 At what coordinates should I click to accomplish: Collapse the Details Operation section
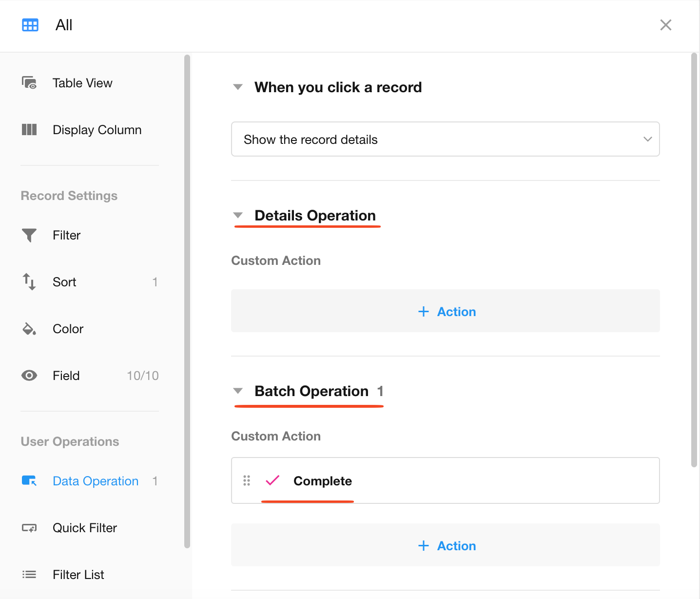pos(238,216)
